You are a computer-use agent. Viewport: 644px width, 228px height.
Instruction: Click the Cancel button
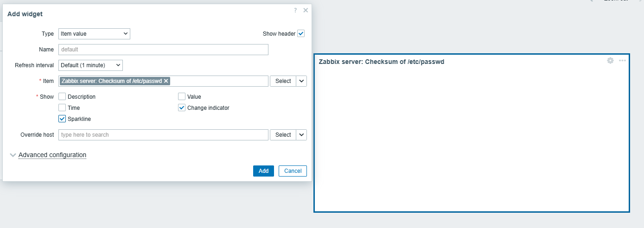coord(293,171)
